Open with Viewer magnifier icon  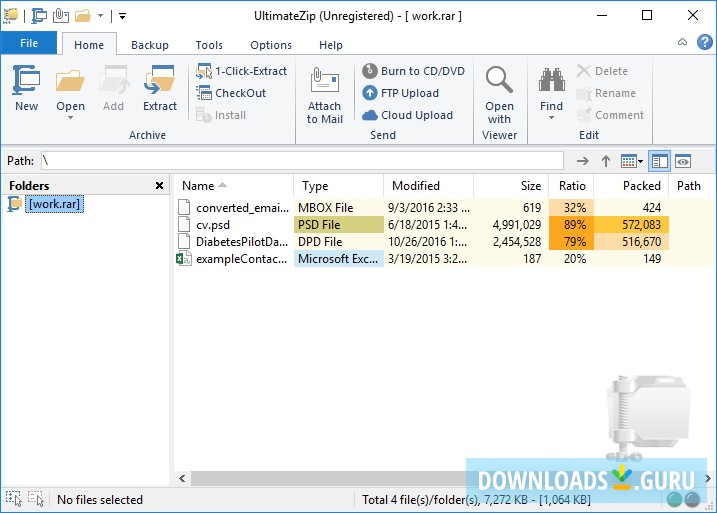pyautogui.click(x=499, y=80)
